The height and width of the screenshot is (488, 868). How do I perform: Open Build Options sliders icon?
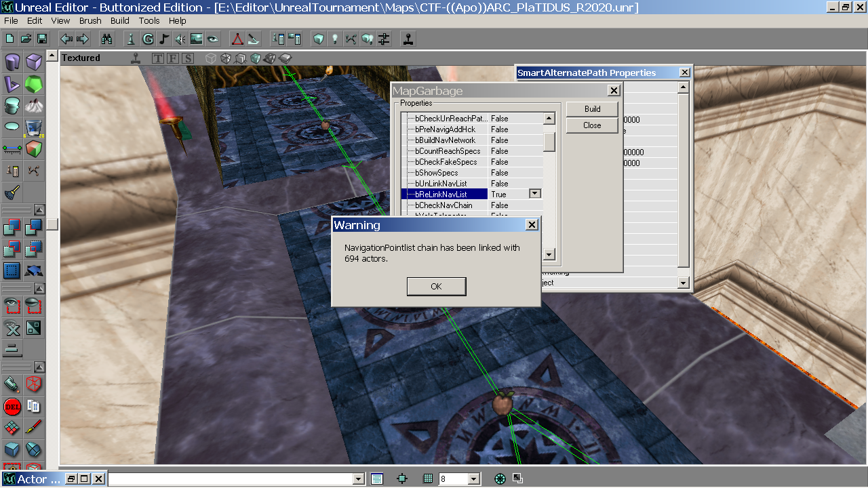384,39
